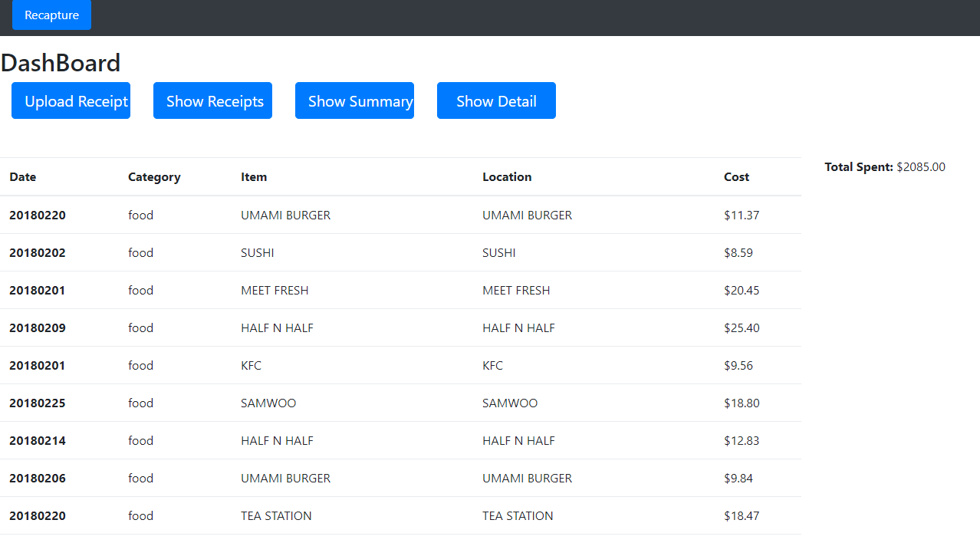This screenshot has height=543, width=980.
Task: Click date 20180220 in TEA STATION row
Action: (x=38, y=515)
